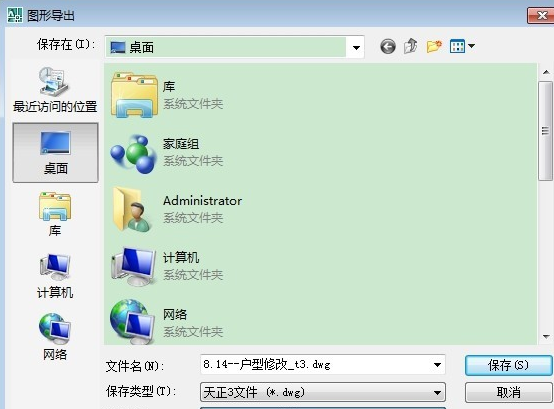
Task: Click the Back arrow icon in toolbar
Action: [388, 46]
